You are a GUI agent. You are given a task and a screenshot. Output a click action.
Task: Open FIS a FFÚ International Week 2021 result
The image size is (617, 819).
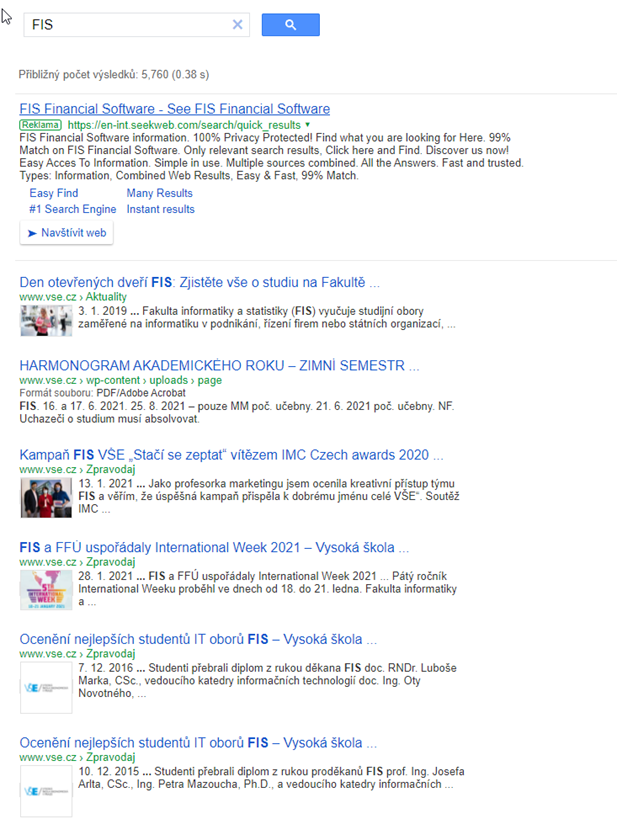214,547
